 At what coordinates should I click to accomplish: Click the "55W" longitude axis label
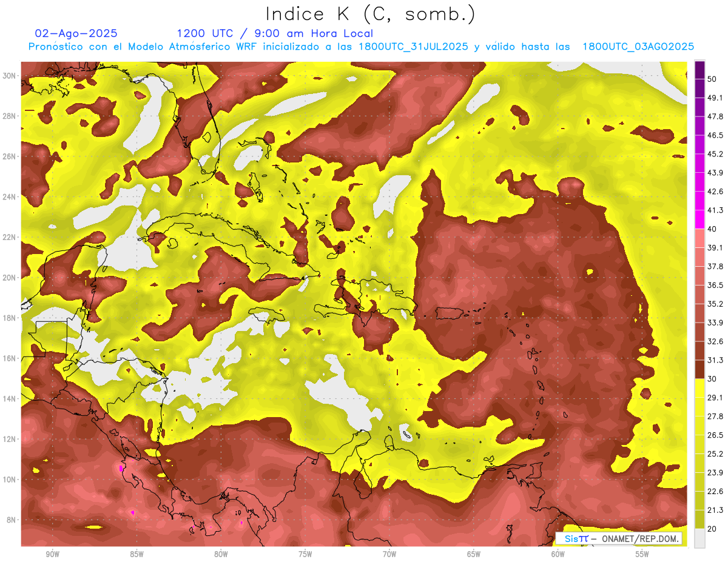pos(642,554)
